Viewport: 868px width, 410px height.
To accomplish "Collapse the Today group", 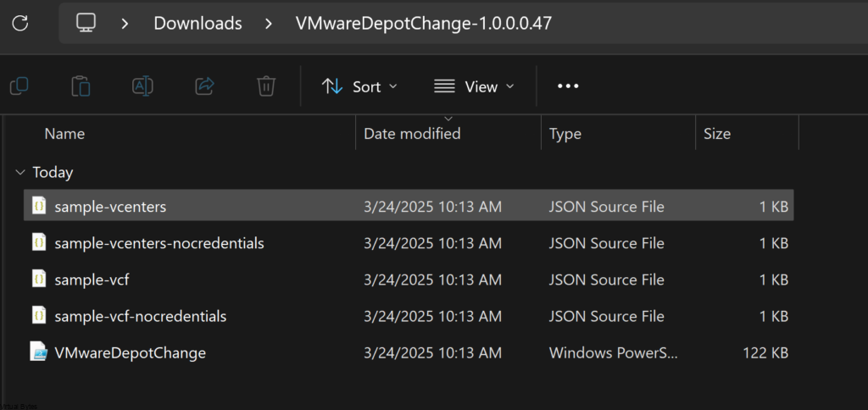I will point(20,173).
